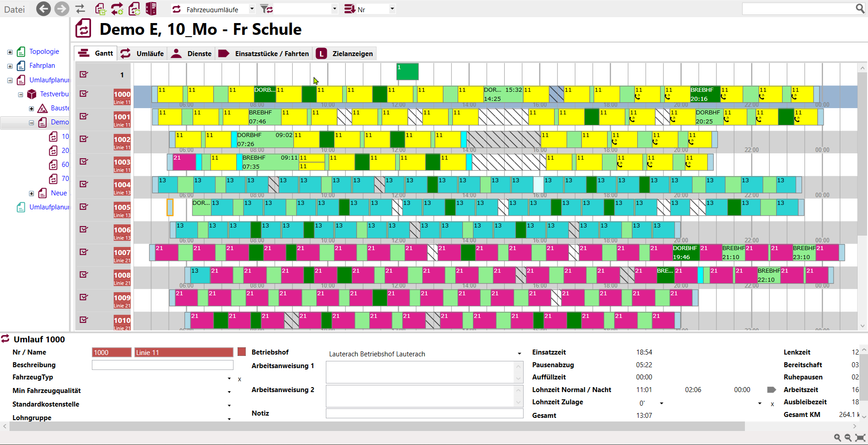Screen dimensions: 868x445
Task: Click the search magnifier icon
Action: click(860, 9)
